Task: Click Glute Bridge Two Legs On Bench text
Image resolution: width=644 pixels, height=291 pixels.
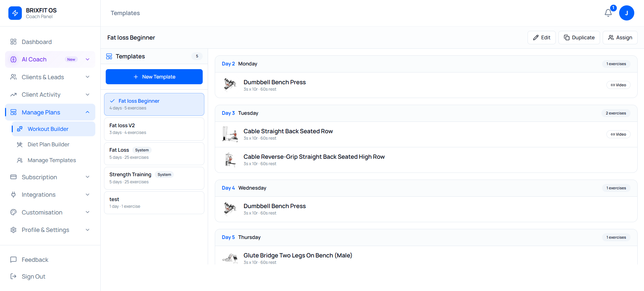Action: coord(298,255)
